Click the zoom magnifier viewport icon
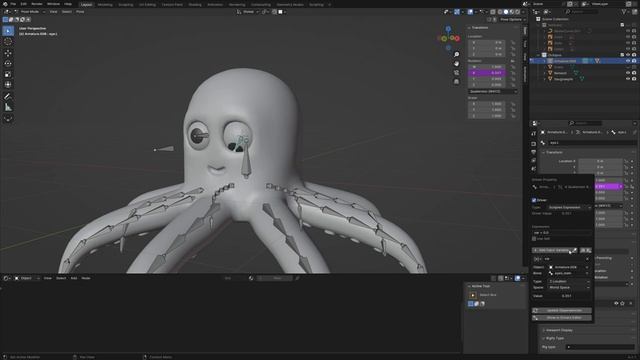This screenshot has width=640, height=360. 456,54
